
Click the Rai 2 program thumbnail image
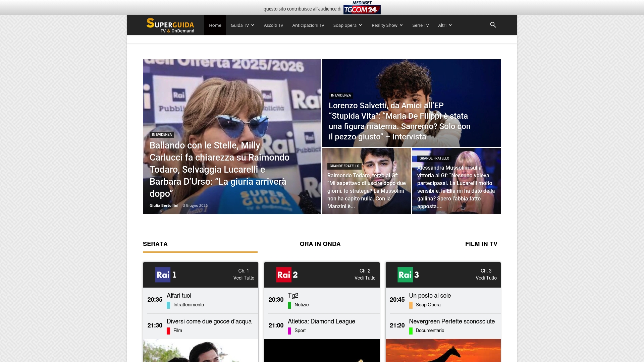pos(322,350)
